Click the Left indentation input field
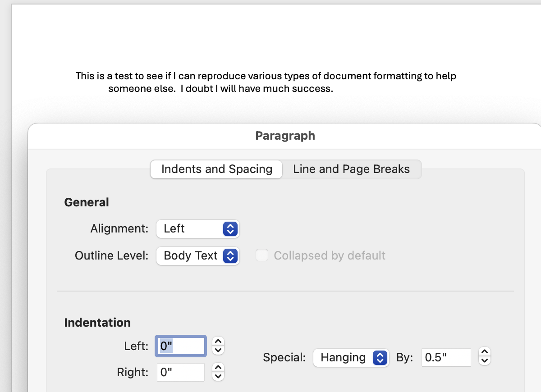The width and height of the screenshot is (541, 392). click(181, 346)
